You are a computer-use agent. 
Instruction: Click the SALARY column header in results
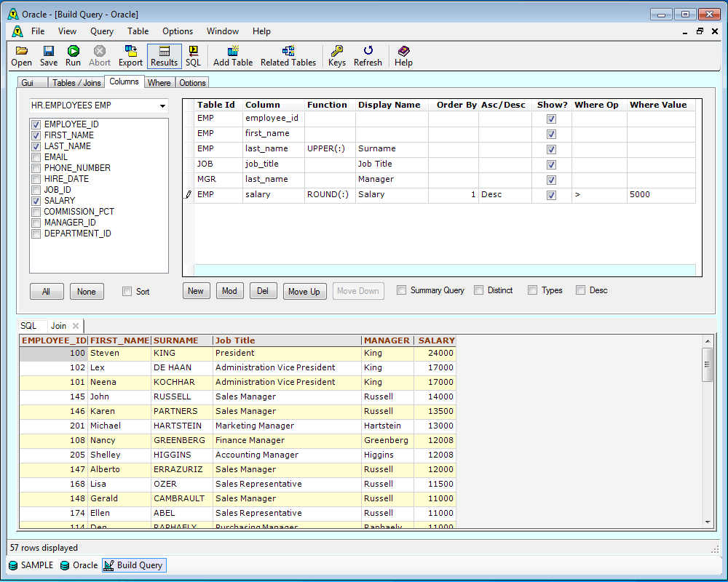[435, 340]
